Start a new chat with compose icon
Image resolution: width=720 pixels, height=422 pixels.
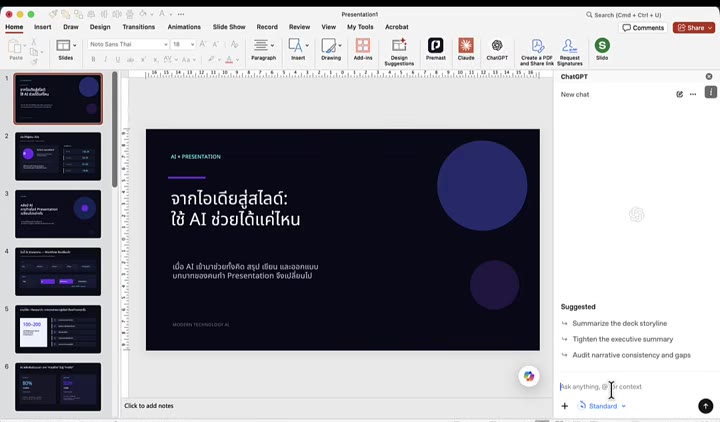pos(679,94)
